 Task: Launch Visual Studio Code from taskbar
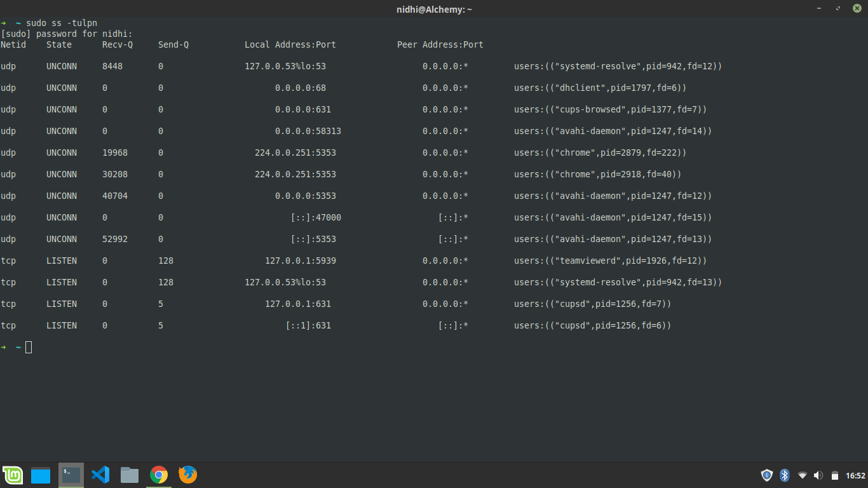(x=100, y=475)
